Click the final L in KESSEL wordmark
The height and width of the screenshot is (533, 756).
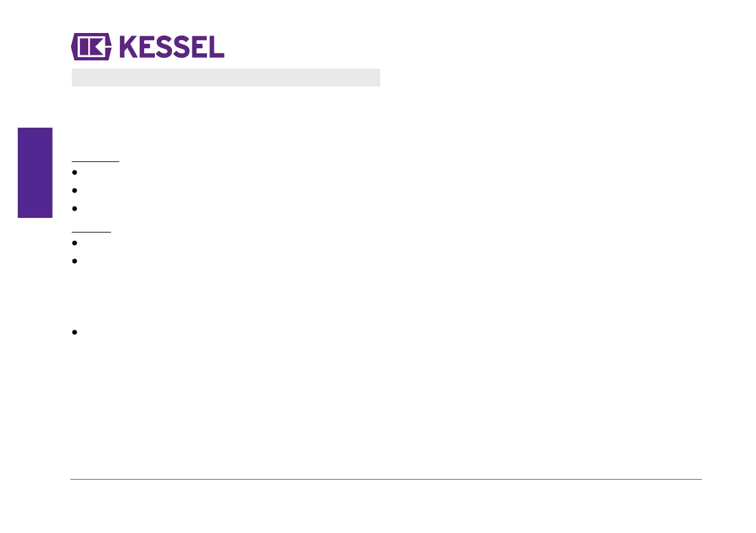[x=218, y=47]
